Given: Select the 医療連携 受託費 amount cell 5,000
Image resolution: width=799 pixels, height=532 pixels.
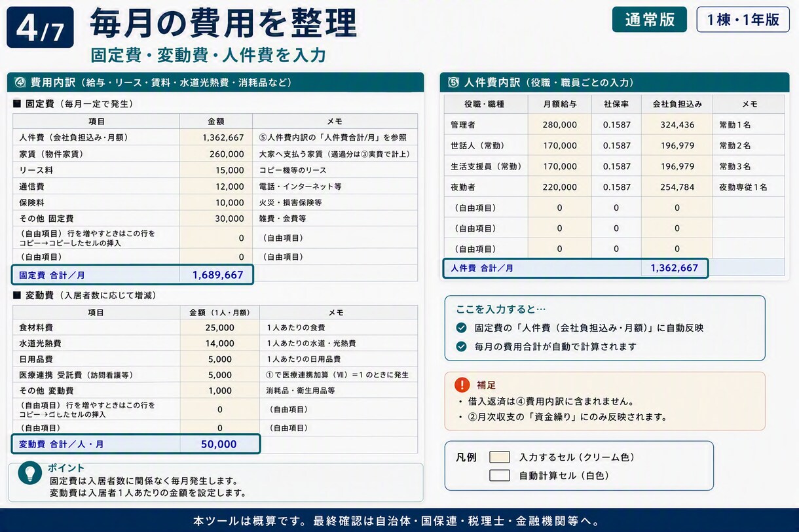Looking at the screenshot, I should point(220,375).
